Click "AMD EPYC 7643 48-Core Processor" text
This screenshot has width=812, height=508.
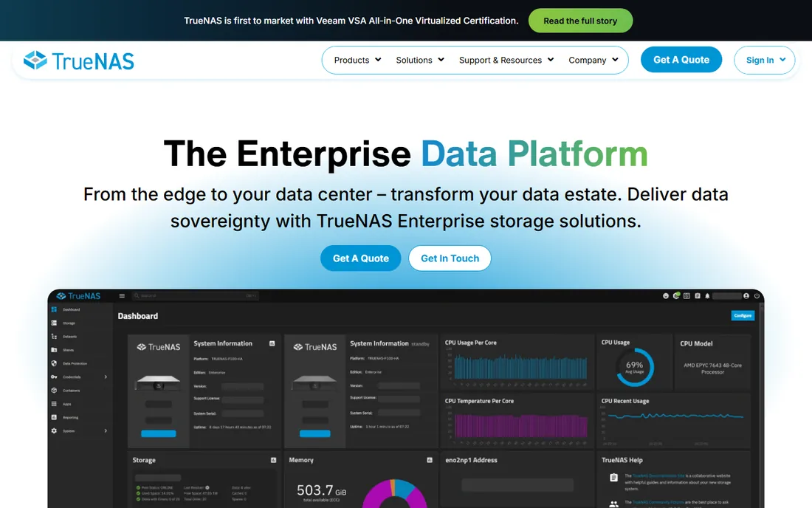pos(712,368)
